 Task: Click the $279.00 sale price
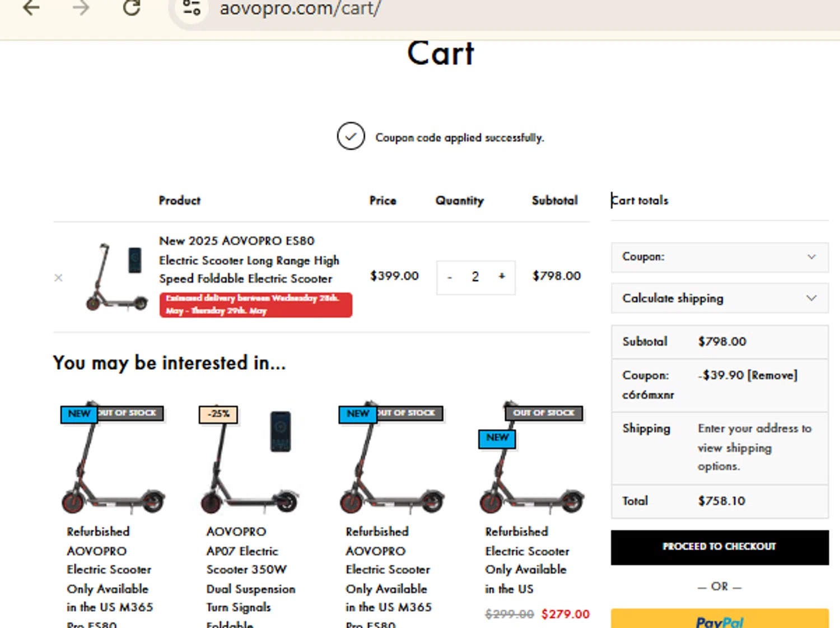(x=566, y=614)
